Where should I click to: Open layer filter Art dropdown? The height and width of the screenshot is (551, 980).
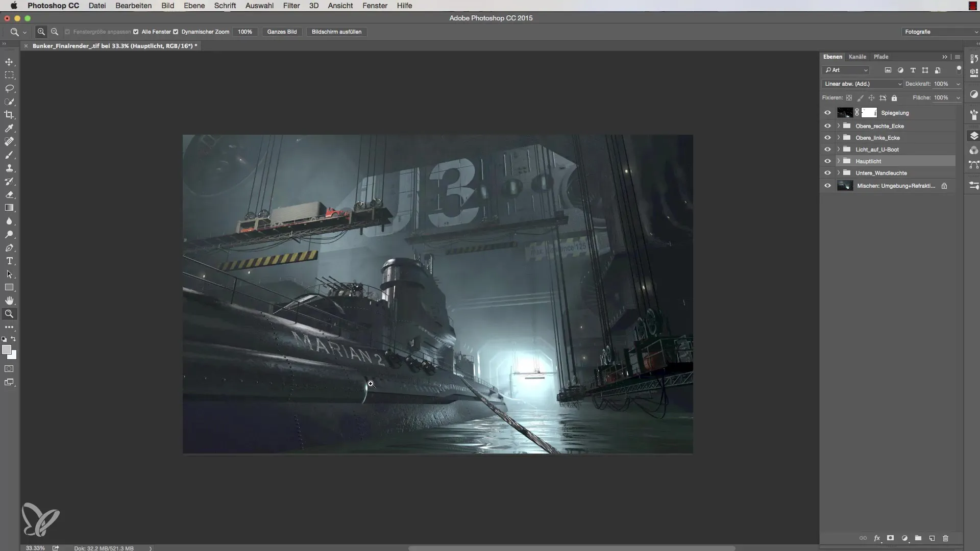(846, 70)
